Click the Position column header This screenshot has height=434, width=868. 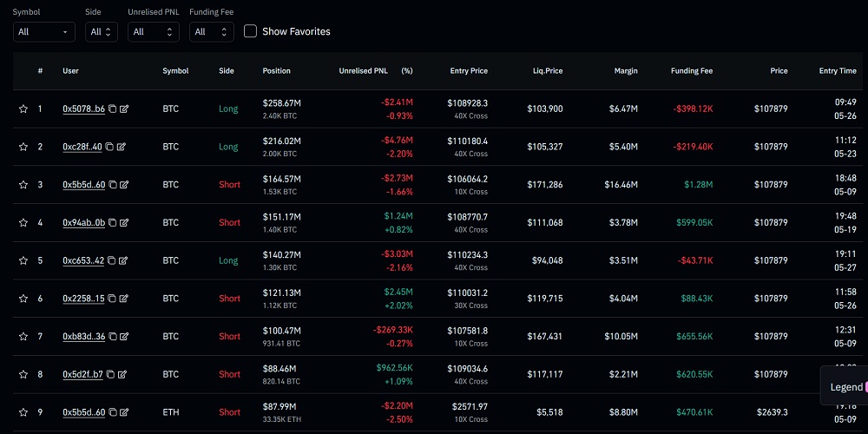(277, 71)
